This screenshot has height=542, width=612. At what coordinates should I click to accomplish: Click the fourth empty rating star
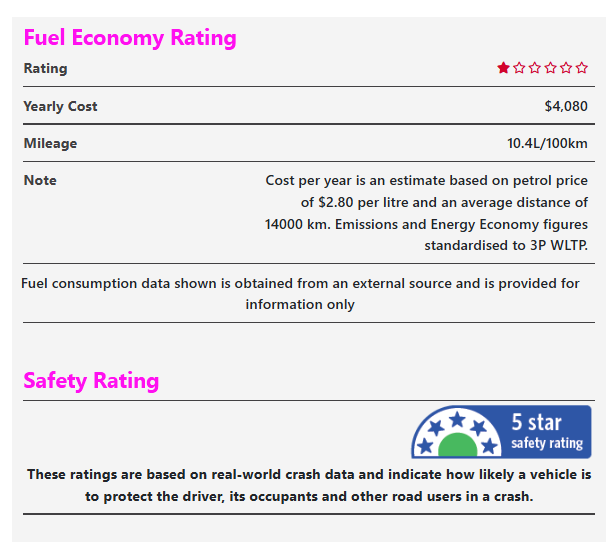pyautogui.click(x=551, y=68)
